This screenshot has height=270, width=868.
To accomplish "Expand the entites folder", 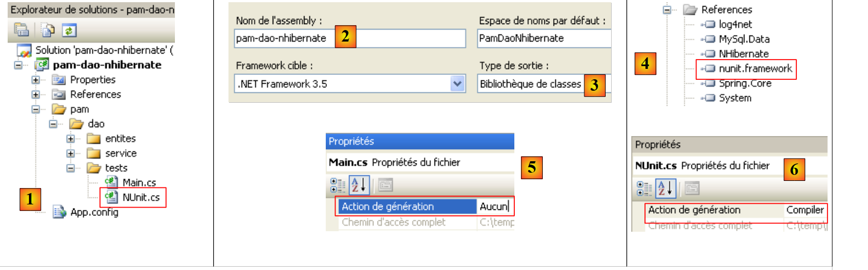I will click(x=71, y=139).
